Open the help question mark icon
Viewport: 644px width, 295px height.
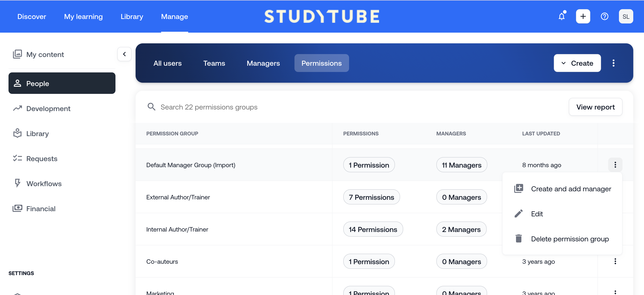coord(604,17)
